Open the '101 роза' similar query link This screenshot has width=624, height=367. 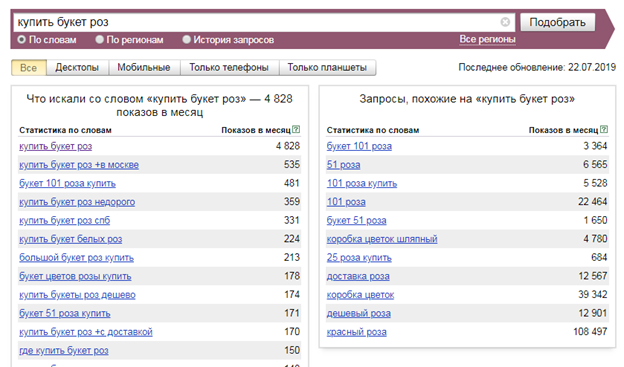(x=346, y=202)
